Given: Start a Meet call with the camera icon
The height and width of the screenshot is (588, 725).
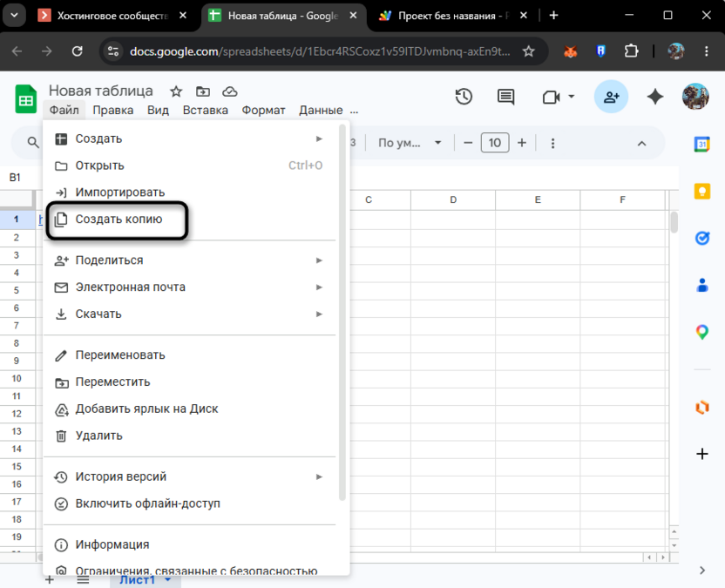Looking at the screenshot, I should coord(551,97).
